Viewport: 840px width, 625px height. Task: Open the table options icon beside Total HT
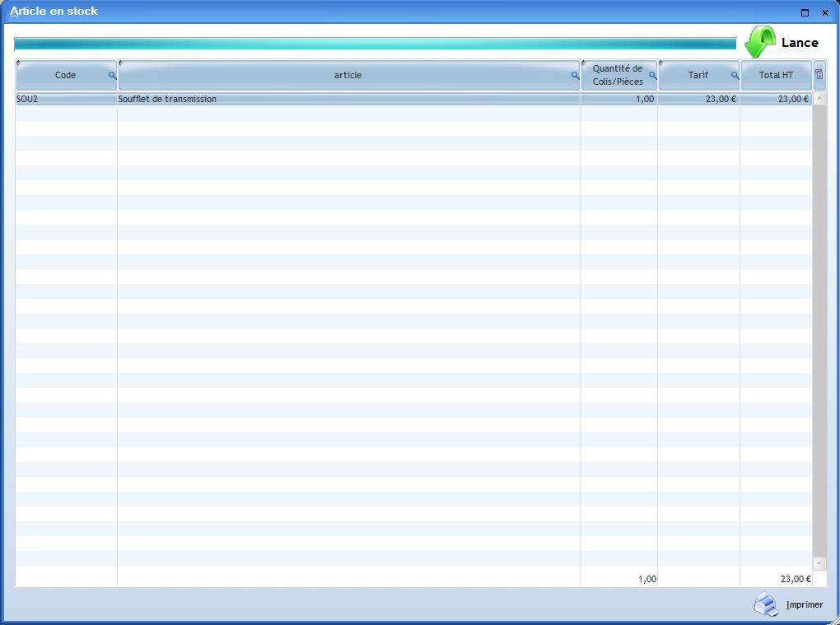(819, 75)
